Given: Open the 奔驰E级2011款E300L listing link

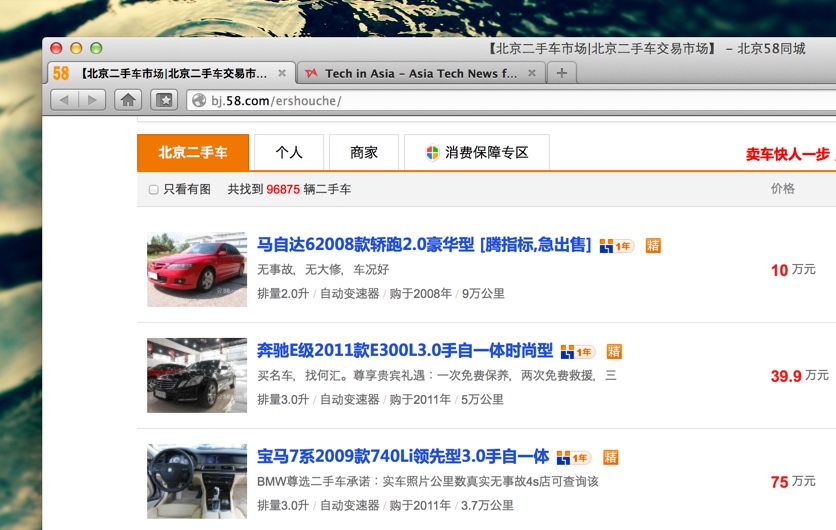Looking at the screenshot, I should click(x=405, y=350).
